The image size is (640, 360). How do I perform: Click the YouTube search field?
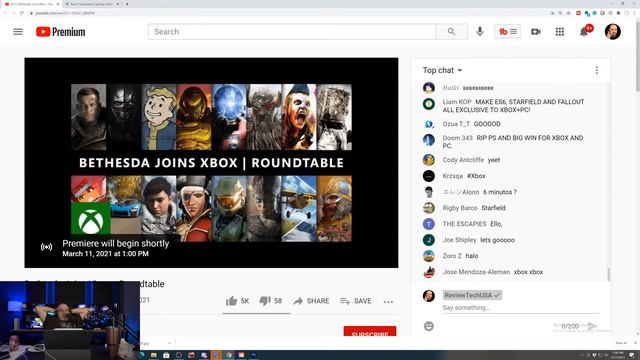point(292,32)
